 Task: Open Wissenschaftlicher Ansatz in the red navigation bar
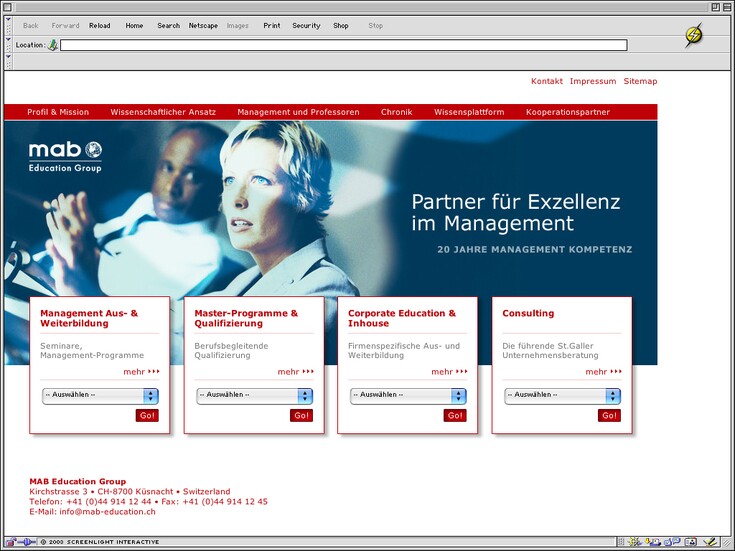[163, 112]
